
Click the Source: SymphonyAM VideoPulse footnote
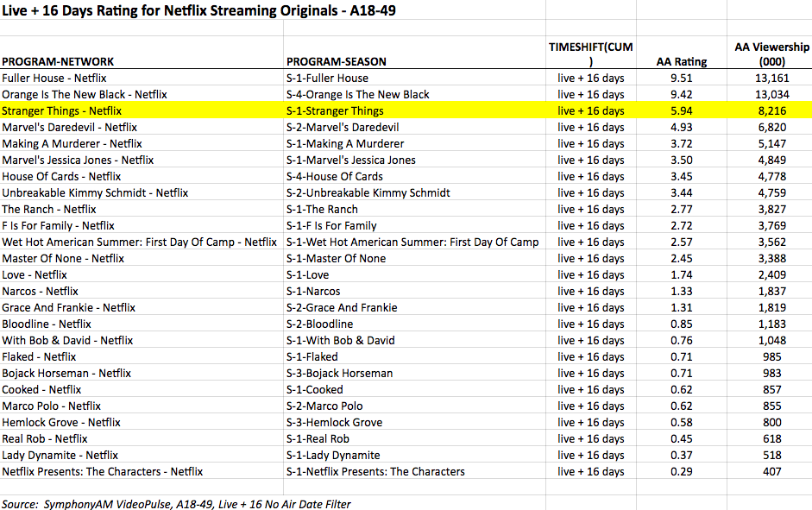(176, 504)
